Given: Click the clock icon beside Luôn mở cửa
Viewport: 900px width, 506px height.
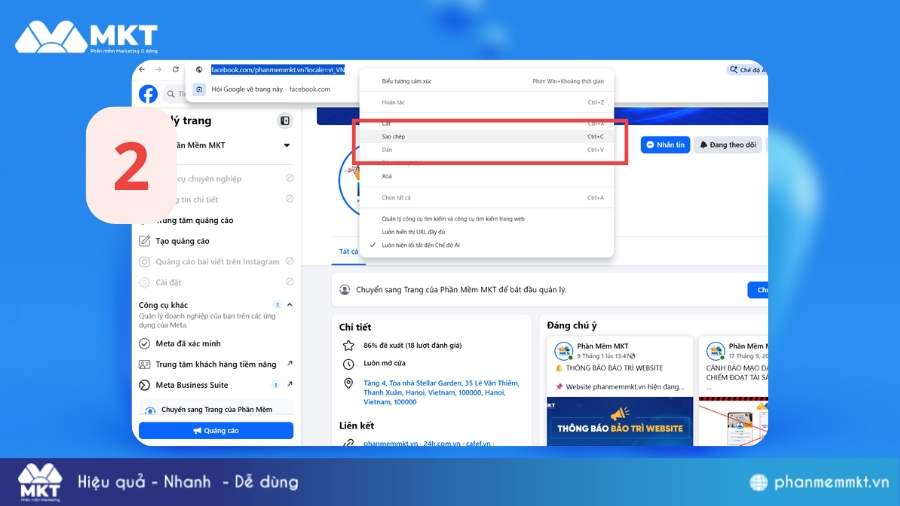Looking at the screenshot, I should [348, 364].
